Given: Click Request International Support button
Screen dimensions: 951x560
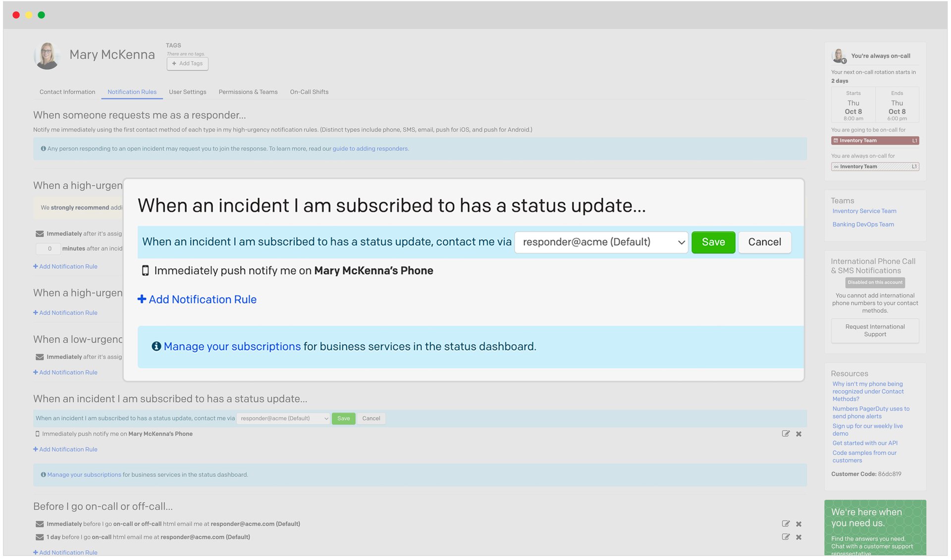Looking at the screenshot, I should pyautogui.click(x=875, y=330).
